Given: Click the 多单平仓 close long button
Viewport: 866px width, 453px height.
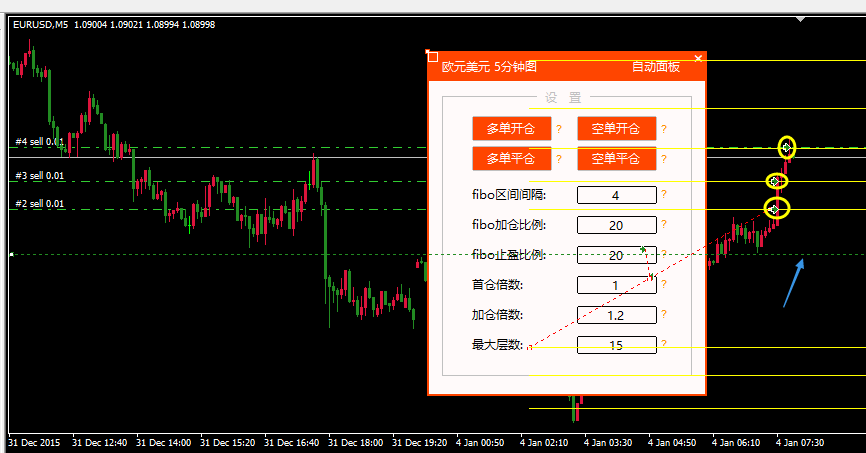Looking at the screenshot, I should pyautogui.click(x=511, y=159).
